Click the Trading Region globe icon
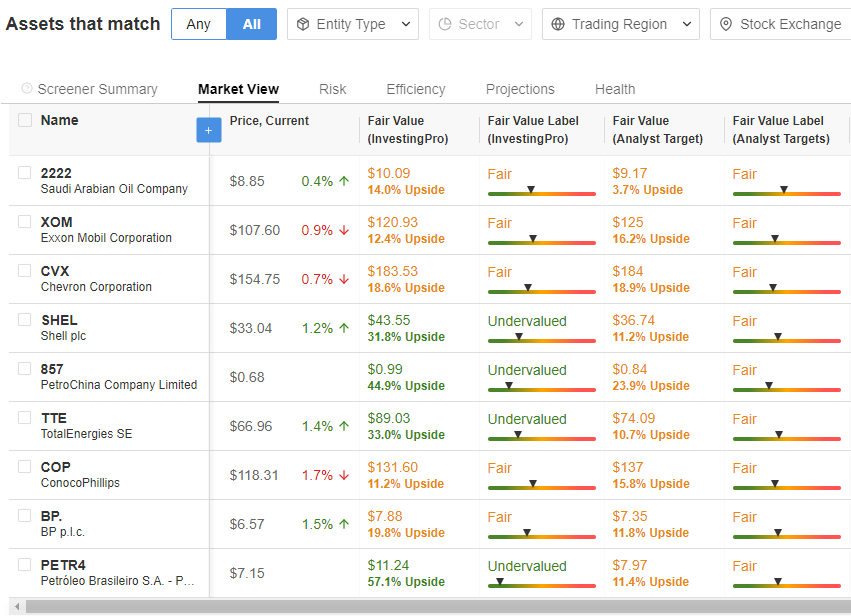 [x=557, y=24]
